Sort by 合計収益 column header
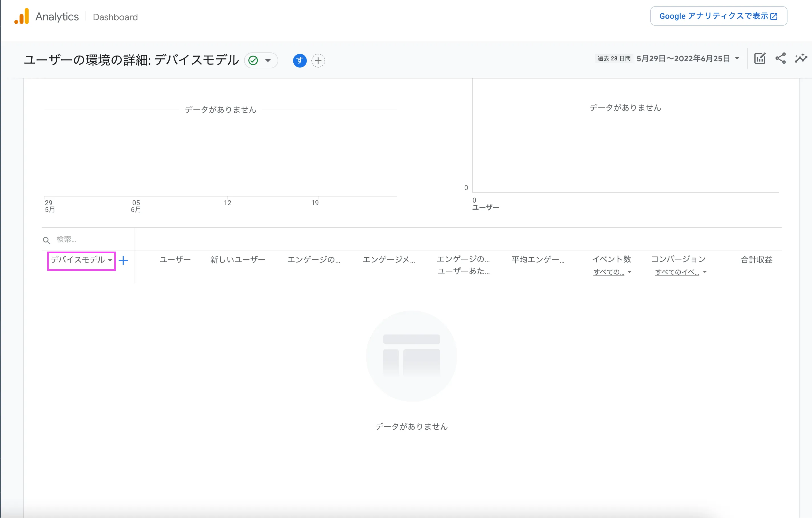 coord(756,260)
